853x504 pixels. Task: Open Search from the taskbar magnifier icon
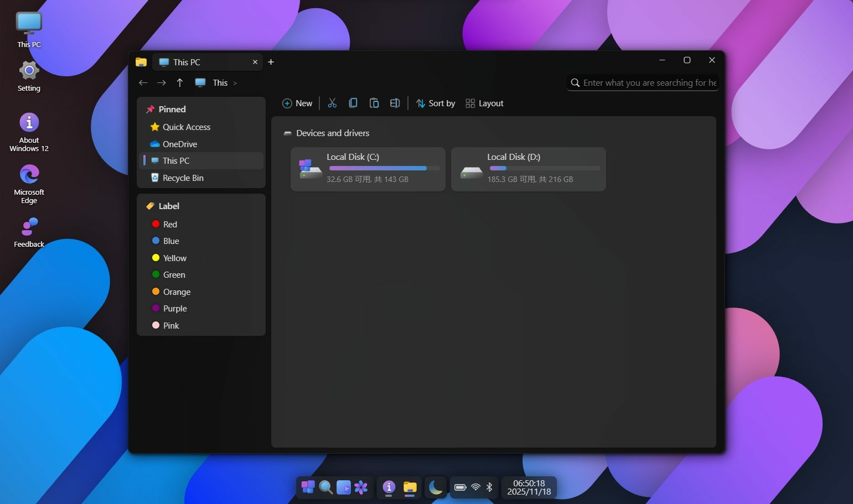[x=325, y=487]
